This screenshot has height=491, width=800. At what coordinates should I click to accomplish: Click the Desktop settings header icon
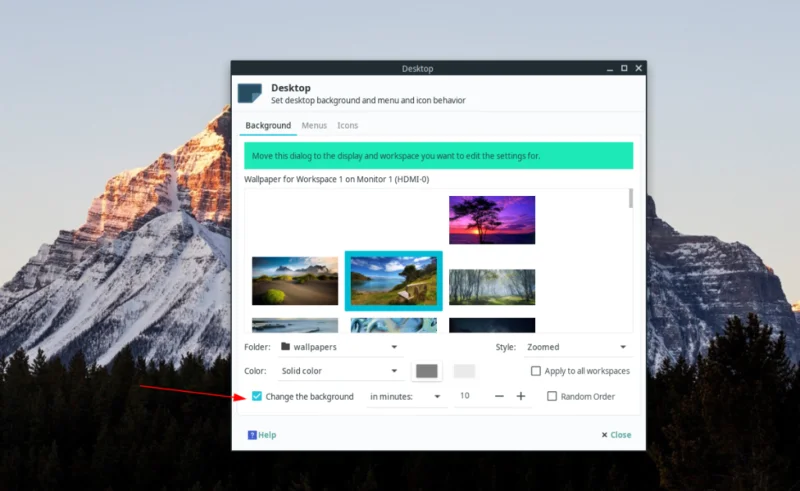pos(249,93)
